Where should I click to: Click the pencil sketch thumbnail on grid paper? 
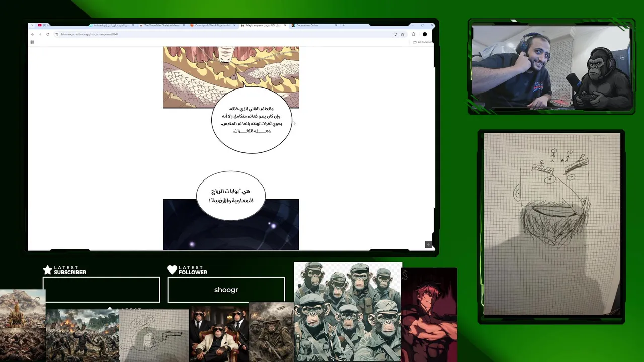[x=154, y=335]
